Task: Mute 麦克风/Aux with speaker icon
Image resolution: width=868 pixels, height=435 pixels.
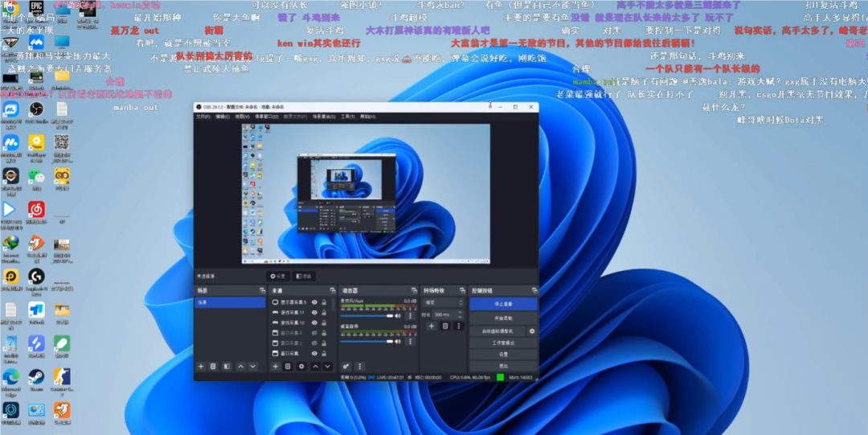Action: tap(398, 316)
